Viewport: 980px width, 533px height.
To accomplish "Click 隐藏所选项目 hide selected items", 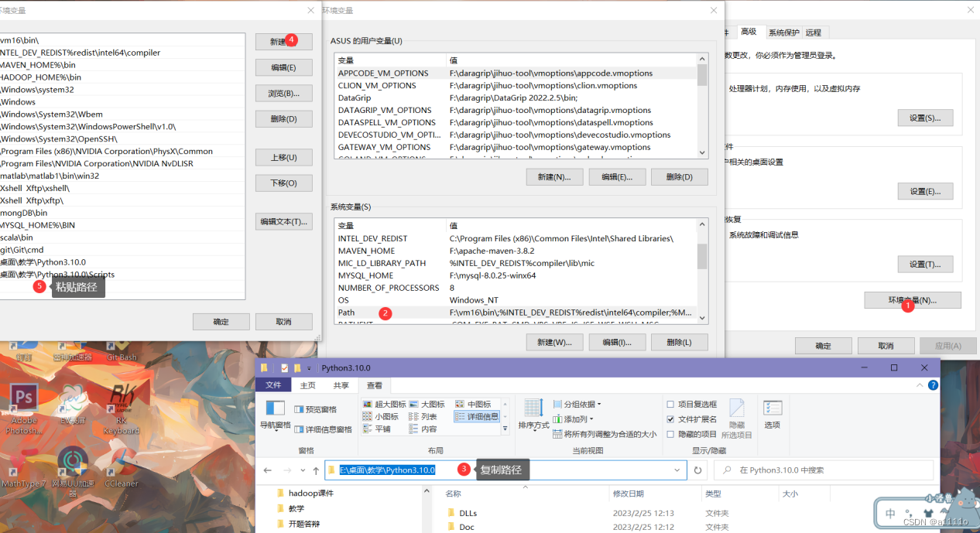I will [x=737, y=419].
